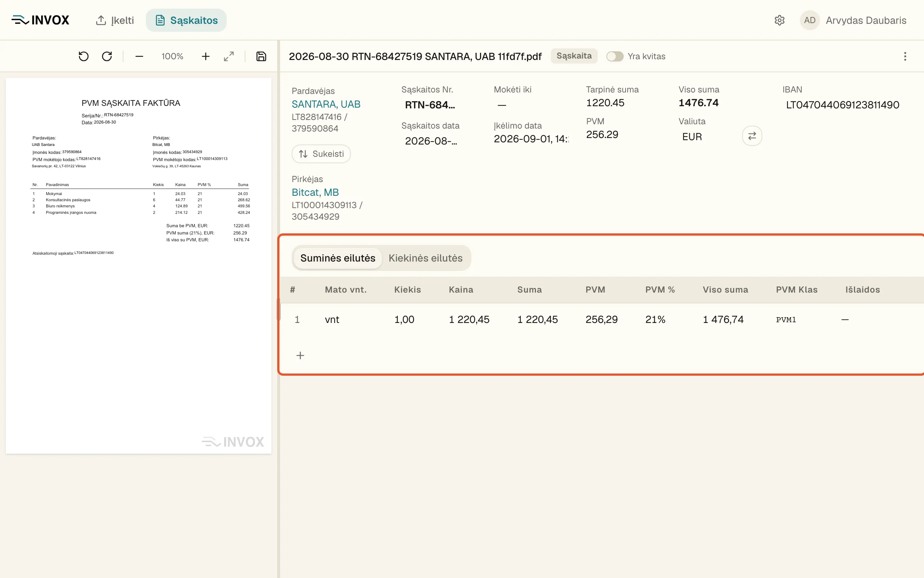
Task: Click the PVM 256.29 header value
Action: tap(602, 134)
